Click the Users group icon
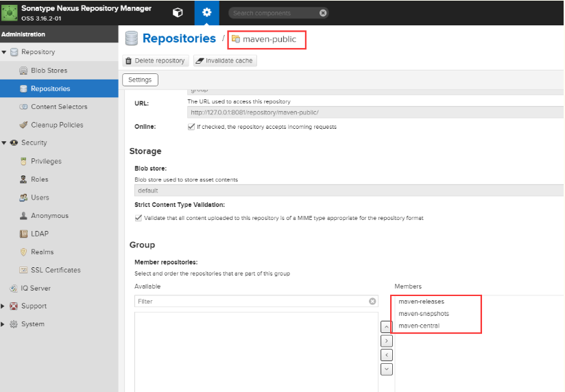The image size is (565, 392). (x=23, y=197)
